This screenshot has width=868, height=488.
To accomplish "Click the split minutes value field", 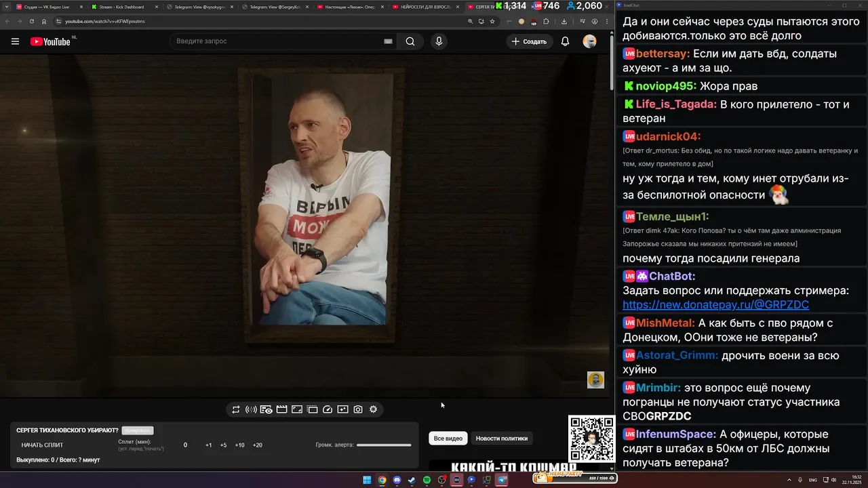I will click(185, 445).
